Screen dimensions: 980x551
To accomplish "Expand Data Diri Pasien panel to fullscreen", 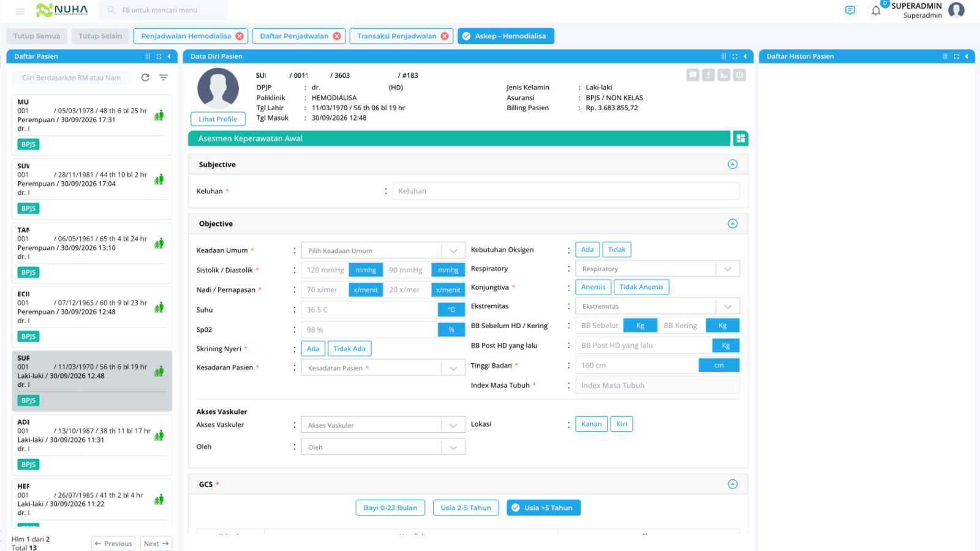I will click(735, 56).
